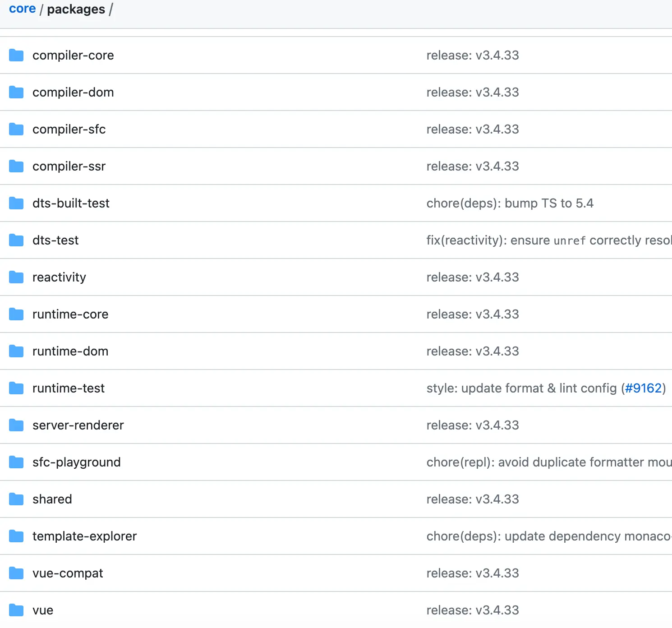Open the sfc-playground directory link
This screenshot has height=628, width=672.
point(77,462)
